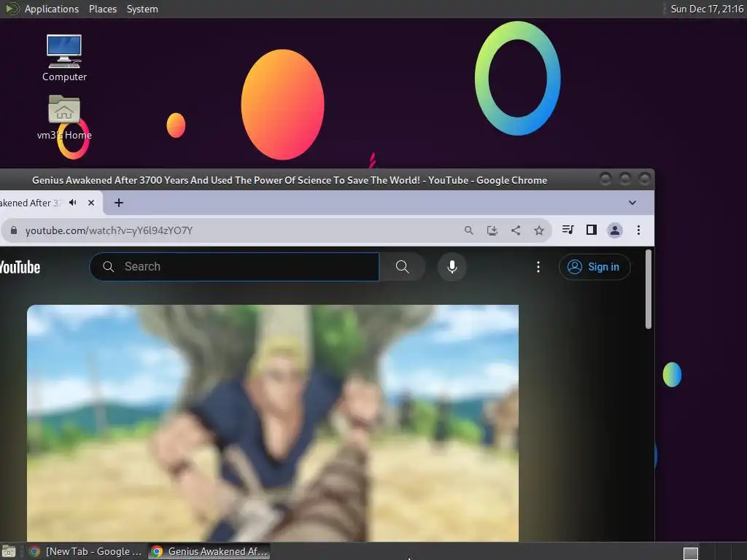
Task: Open media controls icon in Chrome toolbar
Action: tap(568, 230)
